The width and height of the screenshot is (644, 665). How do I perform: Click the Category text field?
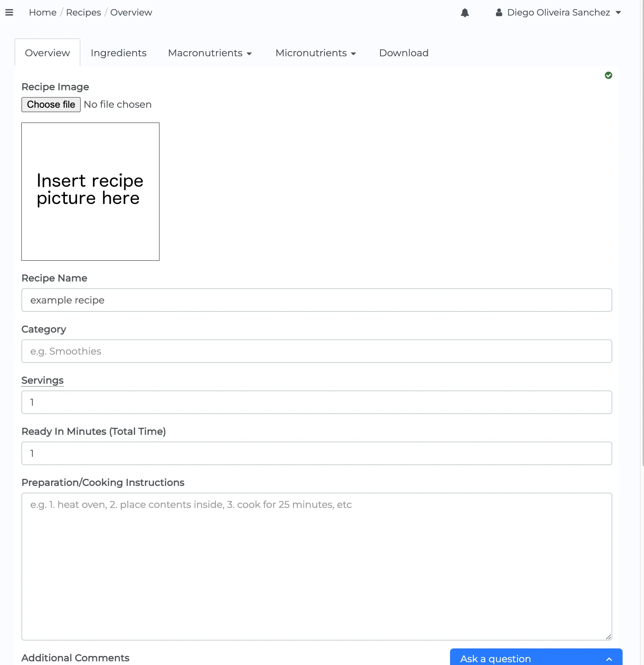(x=316, y=351)
